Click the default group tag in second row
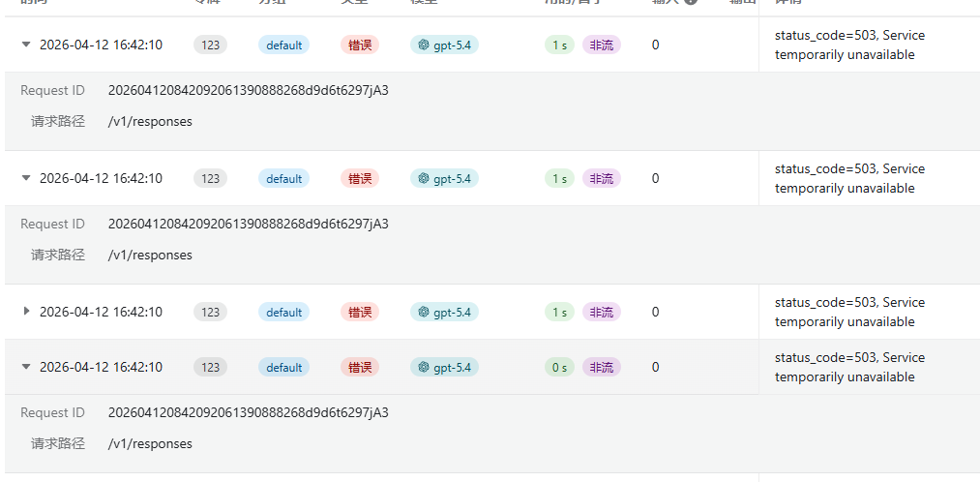This screenshot has height=482, width=980. [x=283, y=179]
